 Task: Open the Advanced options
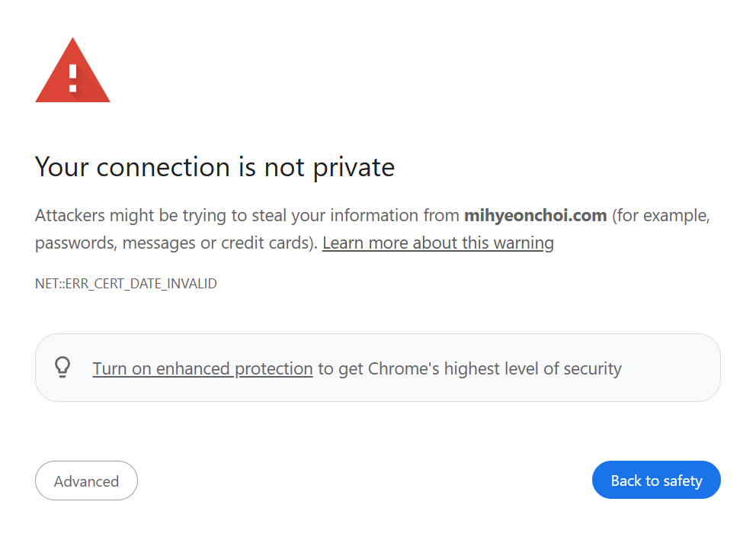86,481
